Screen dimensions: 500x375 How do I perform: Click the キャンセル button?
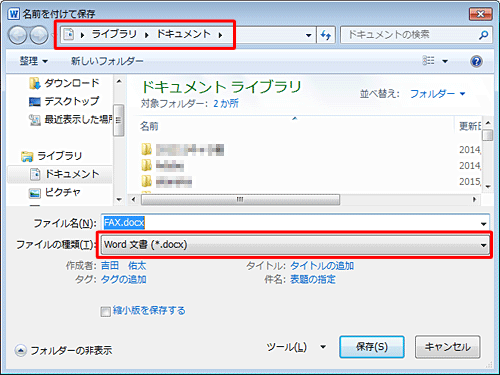click(447, 347)
